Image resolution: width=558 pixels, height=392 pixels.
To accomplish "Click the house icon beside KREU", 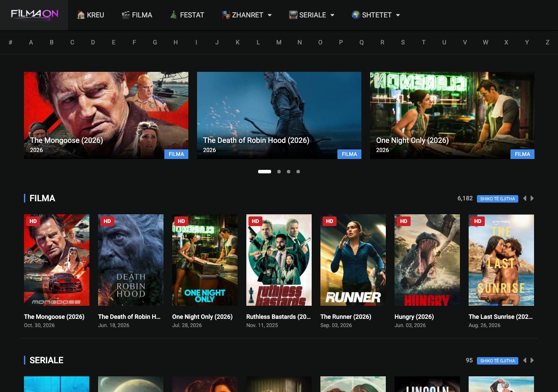I will 81,15.
